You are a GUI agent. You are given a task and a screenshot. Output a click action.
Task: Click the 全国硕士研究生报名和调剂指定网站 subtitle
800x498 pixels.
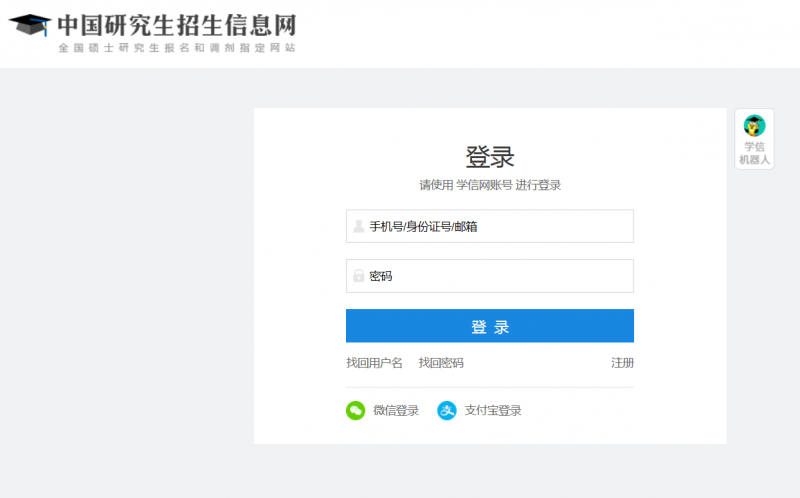(176, 48)
